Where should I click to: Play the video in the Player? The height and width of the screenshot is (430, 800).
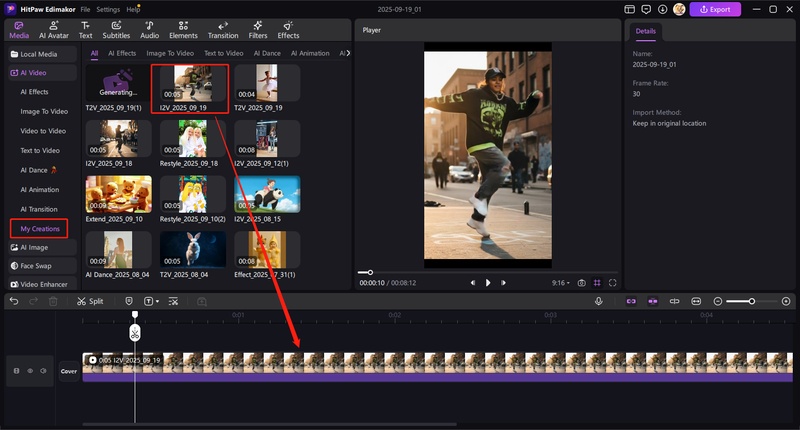pyautogui.click(x=488, y=283)
